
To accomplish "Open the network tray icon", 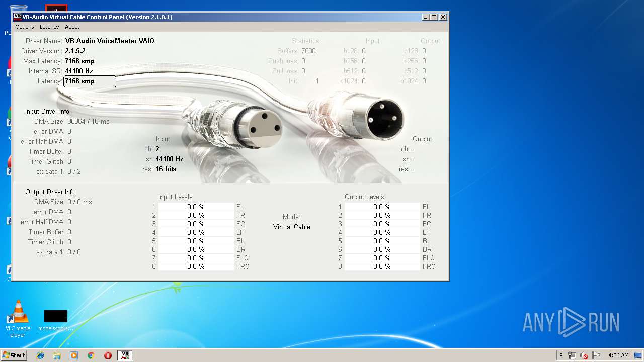I will (572, 355).
